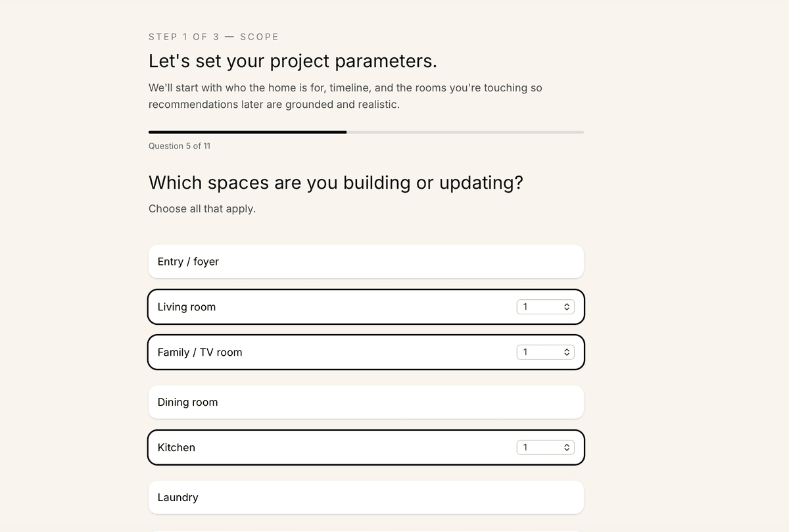The width and height of the screenshot is (789, 532).
Task: Open the Living room quantity dropdown
Action: (544, 307)
